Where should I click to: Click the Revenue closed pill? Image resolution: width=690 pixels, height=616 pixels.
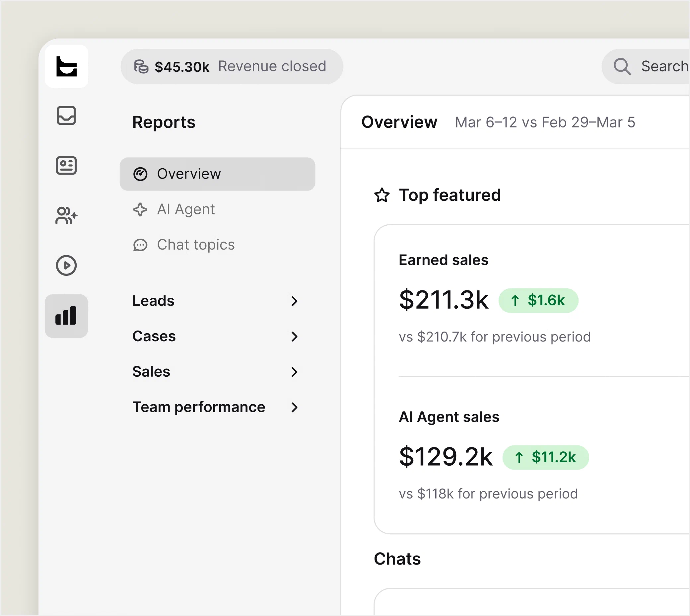point(232,66)
